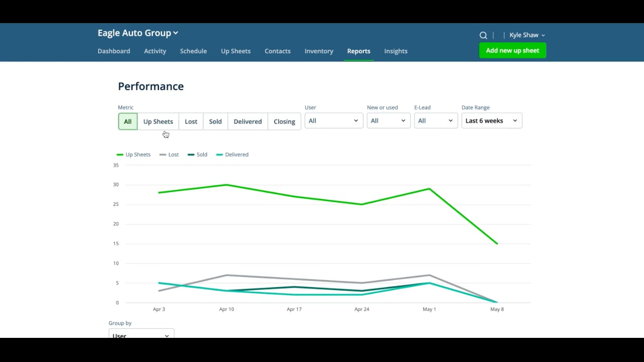Screen dimensions: 644x362
Task: Click the Up Sheets data point at May 1
Action: (429, 189)
